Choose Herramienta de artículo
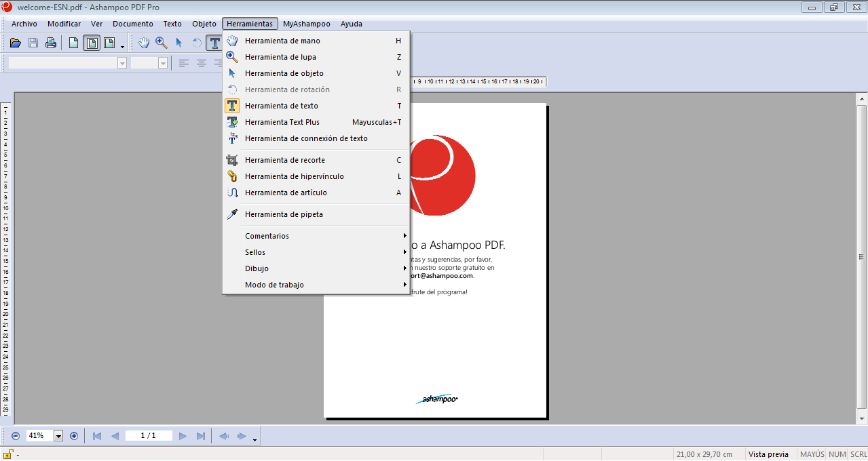Screen dimensions: 868x461 316,193
